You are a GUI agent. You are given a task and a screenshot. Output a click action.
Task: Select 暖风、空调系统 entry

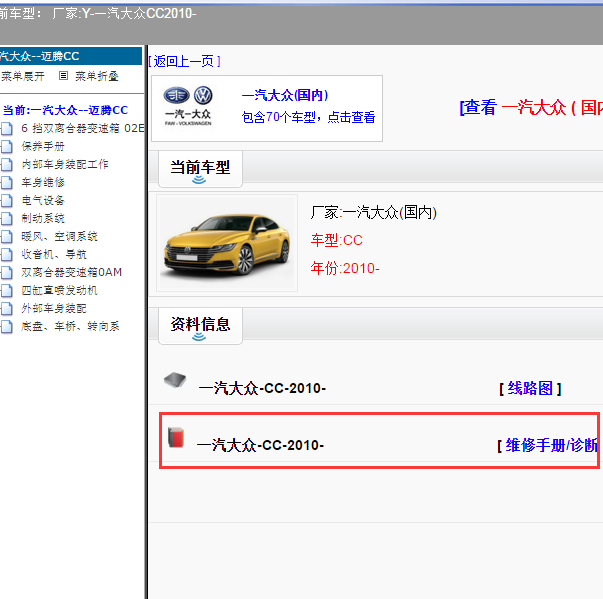[x=60, y=236]
